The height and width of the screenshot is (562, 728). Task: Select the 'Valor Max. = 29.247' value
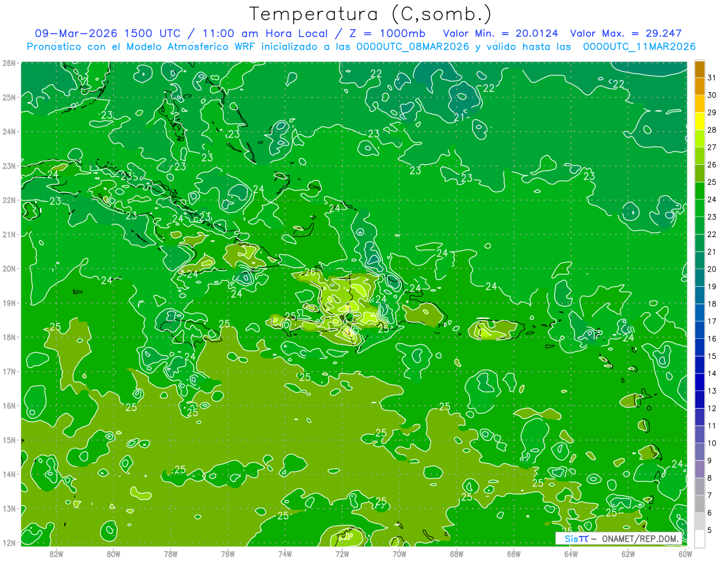[x=625, y=33]
